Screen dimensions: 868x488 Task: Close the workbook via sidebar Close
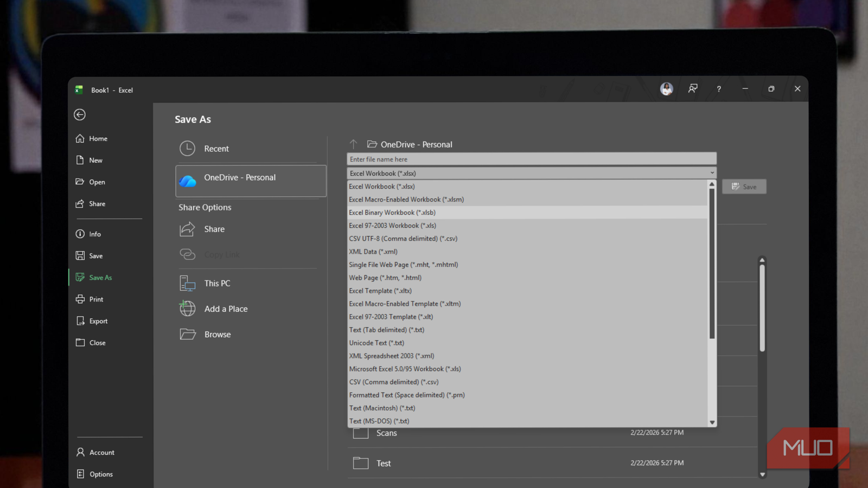(x=91, y=343)
